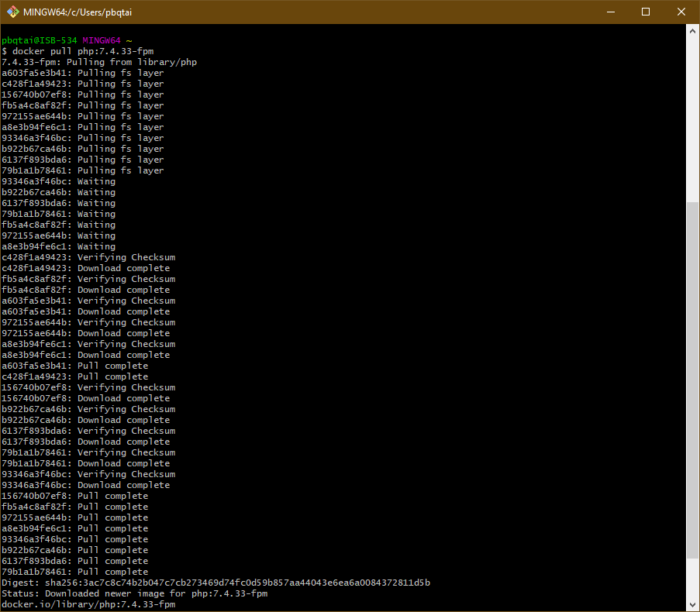Click the 79b1a1b78461 Pull complete line
This screenshot has height=612, width=700.
click(74, 572)
